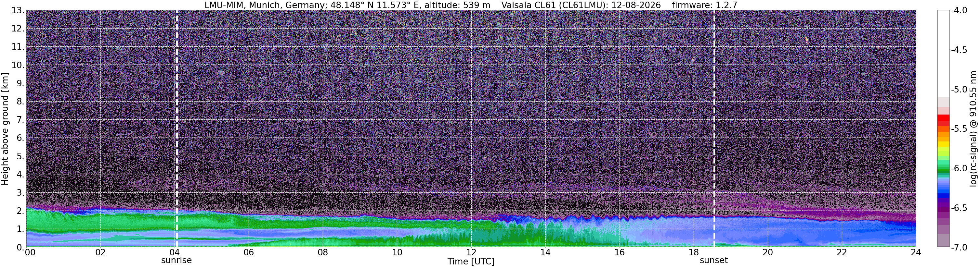Click the time tick label '18'
This screenshot has width=980, height=268.
tap(694, 252)
